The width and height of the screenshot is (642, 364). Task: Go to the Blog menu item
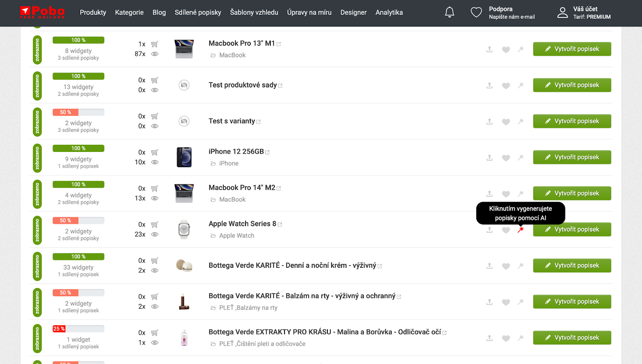tap(159, 12)
